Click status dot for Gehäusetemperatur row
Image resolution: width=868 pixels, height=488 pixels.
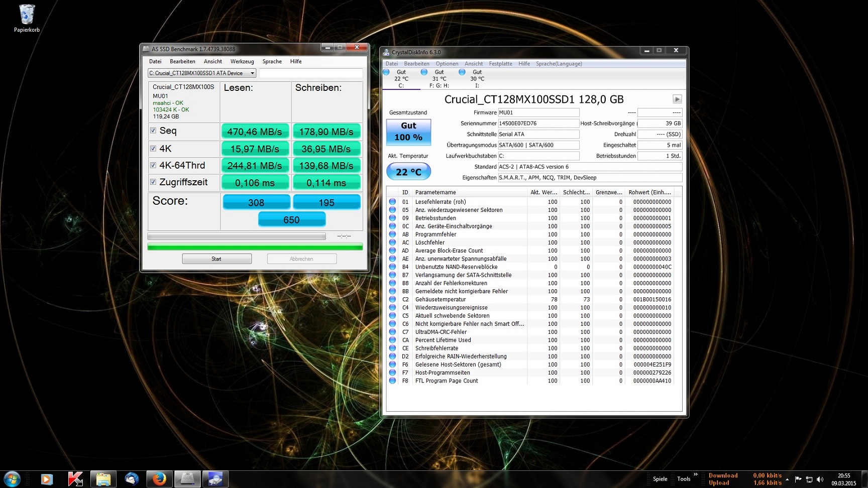point(393,299)
